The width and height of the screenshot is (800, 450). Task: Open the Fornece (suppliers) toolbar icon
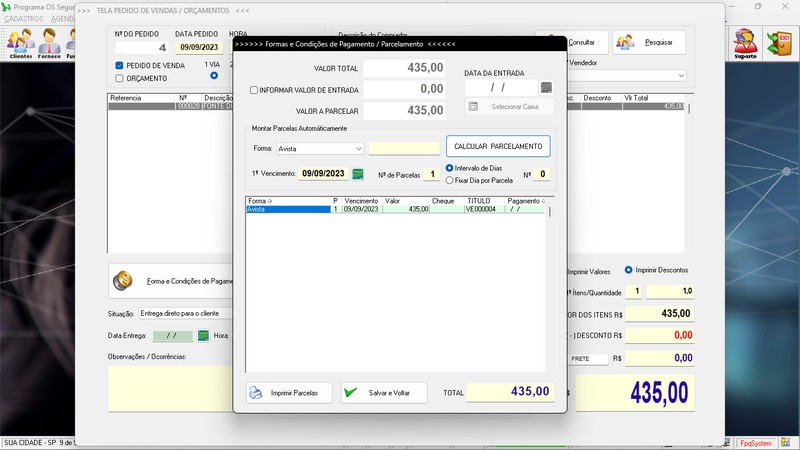pyautogui.click(x=49, y=43)
